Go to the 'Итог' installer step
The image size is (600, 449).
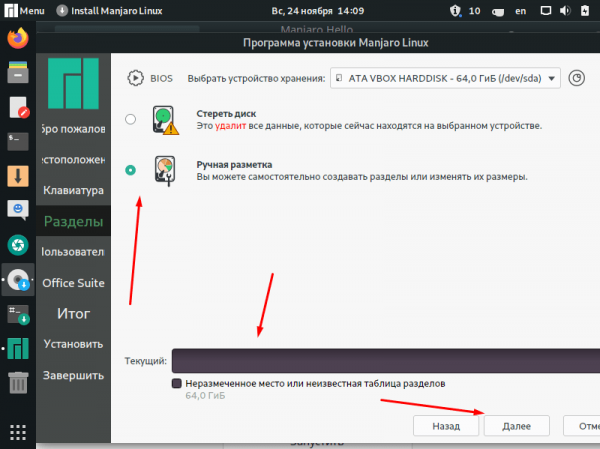73,313
